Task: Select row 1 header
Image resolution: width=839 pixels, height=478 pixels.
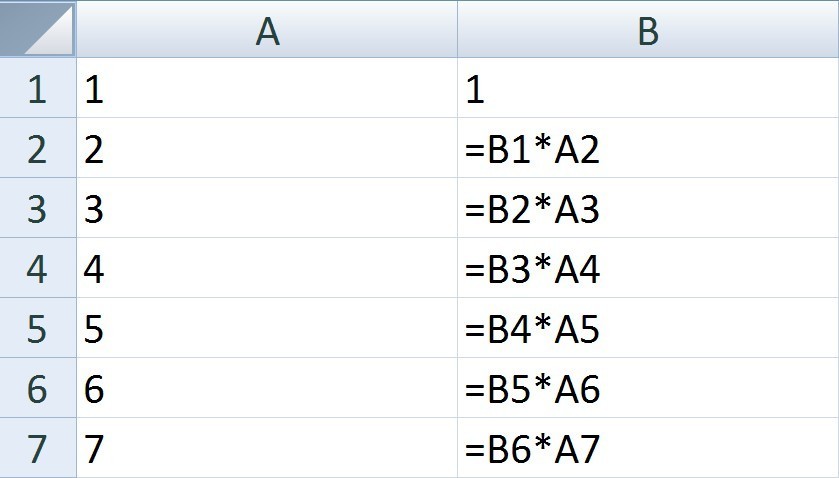Action: (38, 88)
